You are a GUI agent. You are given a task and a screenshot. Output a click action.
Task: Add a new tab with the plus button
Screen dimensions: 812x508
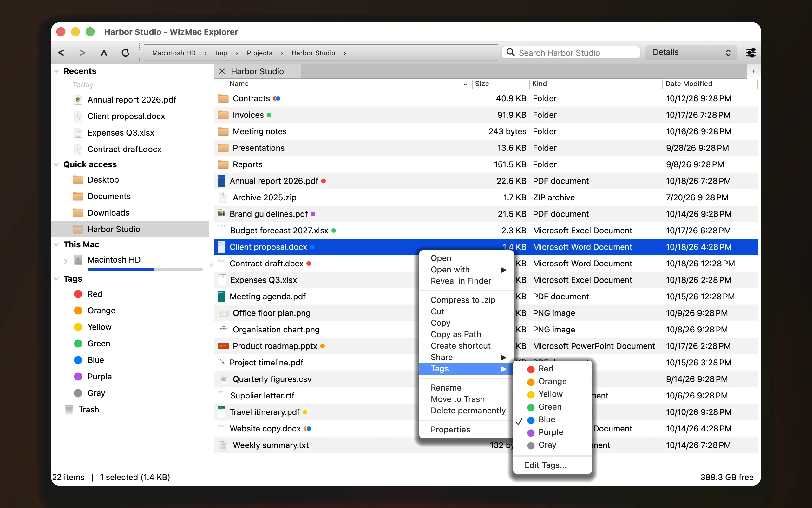[754, 71]
